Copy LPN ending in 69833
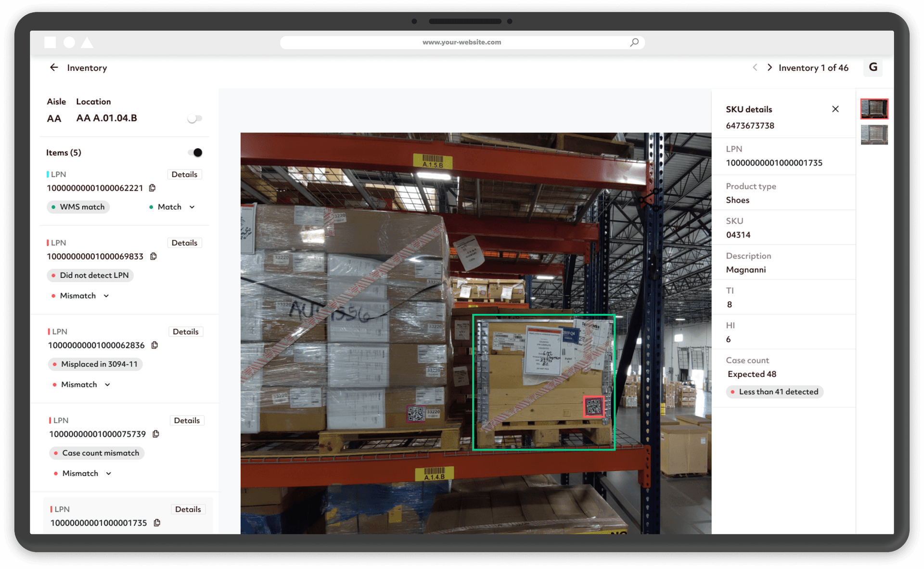The height and width of the screenshot is (569, 924). pos(154,256)
